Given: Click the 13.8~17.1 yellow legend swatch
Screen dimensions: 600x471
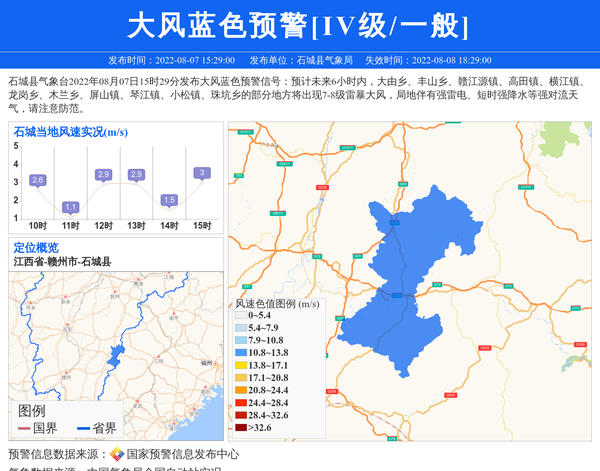Looking at the screenshot, I should click(240, 366).
